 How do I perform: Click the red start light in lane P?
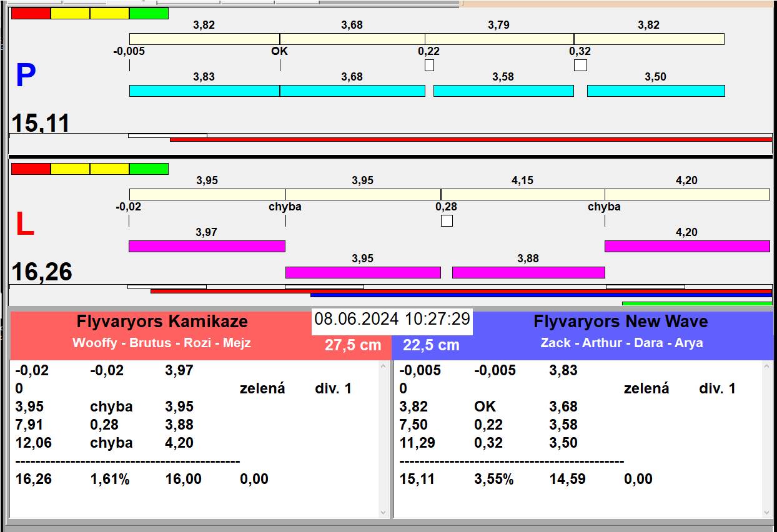31,13
